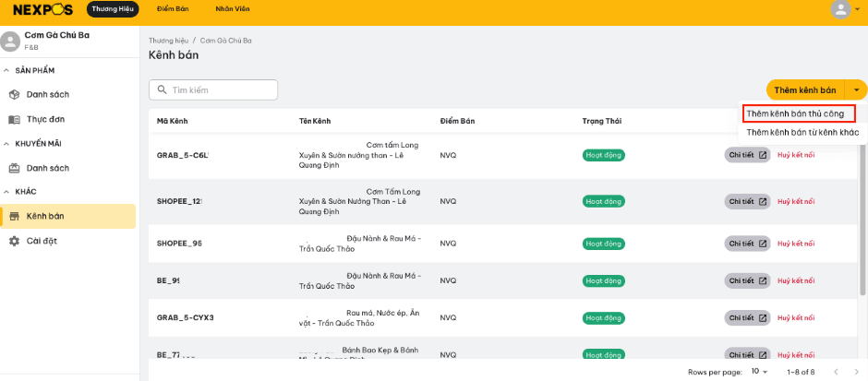
Task: Click the Điểm Bán column header
Action: (457, 121)
